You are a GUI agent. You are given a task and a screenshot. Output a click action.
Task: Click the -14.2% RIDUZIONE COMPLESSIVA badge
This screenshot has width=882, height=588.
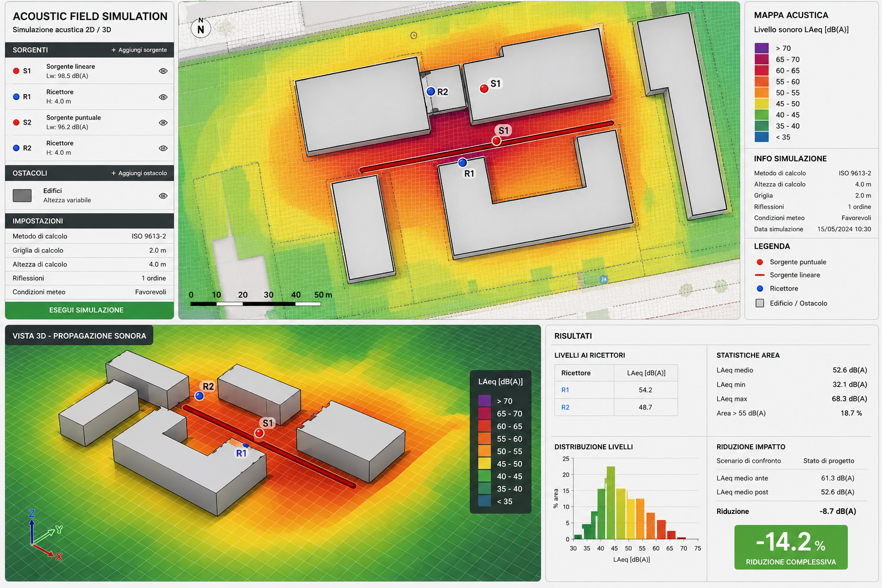[x=791, y=547]
